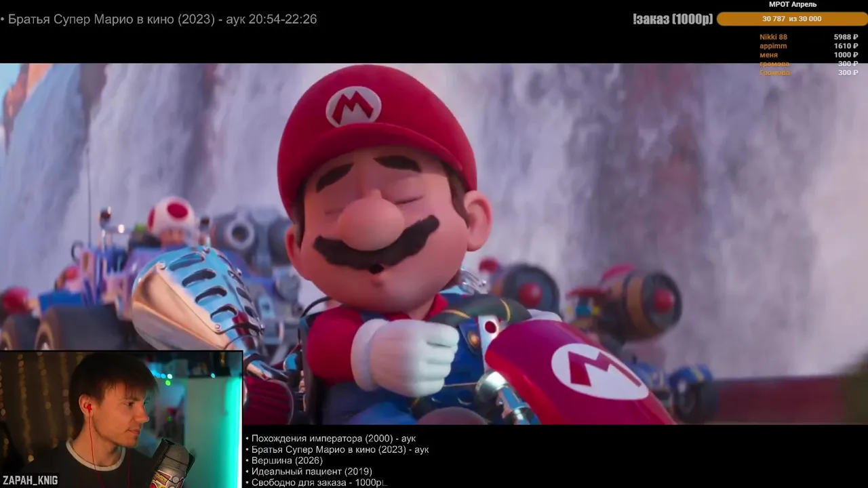Click the 'МРОТ Апрель' goal title
The width and height of the screenshot is (868, 488).
[792, 5]
